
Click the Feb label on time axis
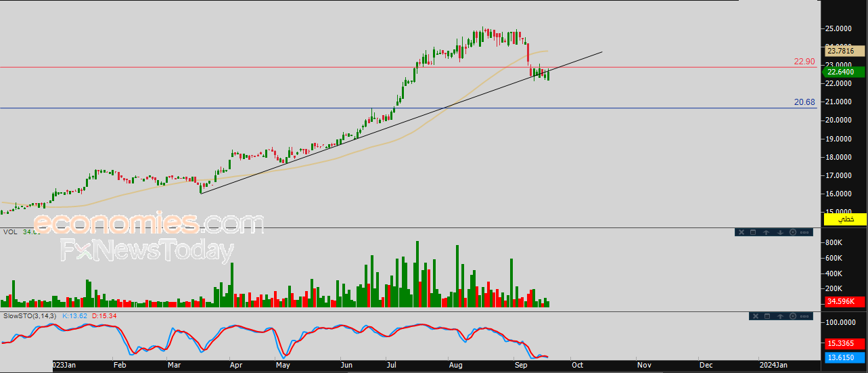click(120, 364)
